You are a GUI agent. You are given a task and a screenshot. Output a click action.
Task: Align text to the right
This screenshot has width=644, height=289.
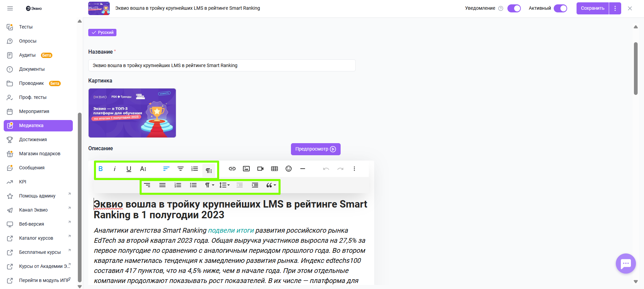(147, 185)
